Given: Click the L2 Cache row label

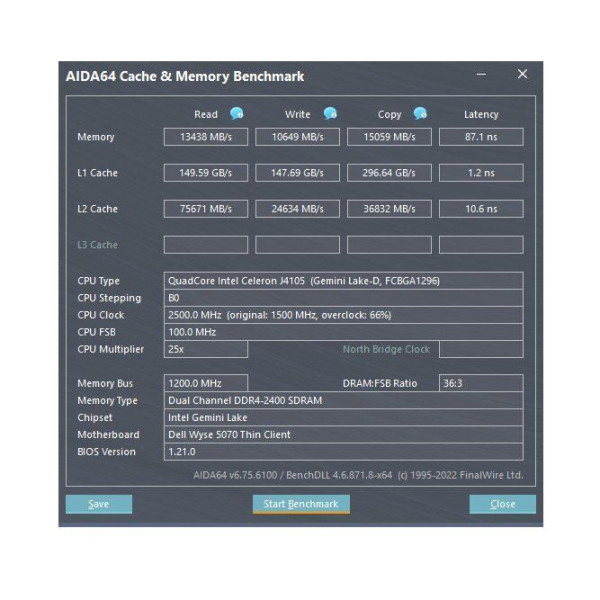Looking at the screenshot, I should point(97,209).
